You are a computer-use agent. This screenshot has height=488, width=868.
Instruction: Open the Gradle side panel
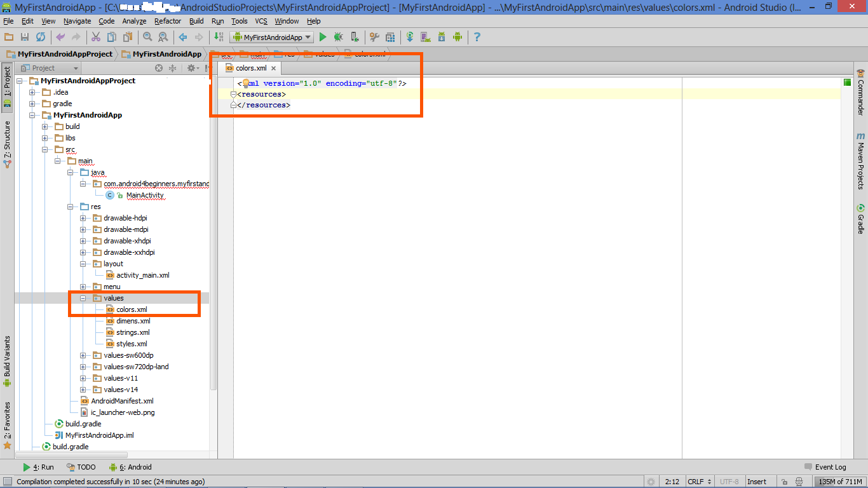861,219
